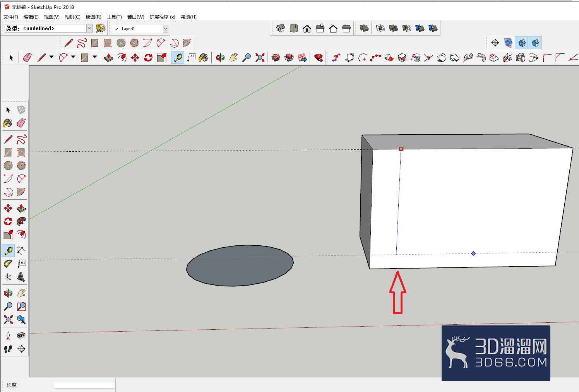
Task: Click the Text label tool in the top toolbar
Action: pyautogui.click(x=191, y=58)
